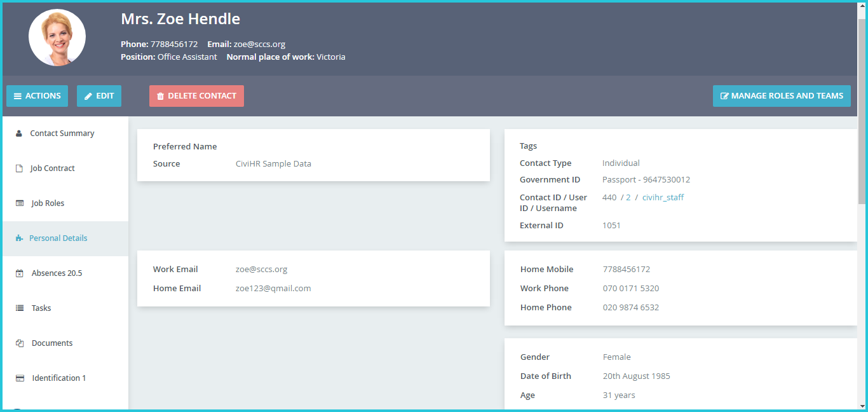The width and height of the screenshot is (868, 412).
Task: Click the Delete Contact button
Action: click(x=196, y=96)
